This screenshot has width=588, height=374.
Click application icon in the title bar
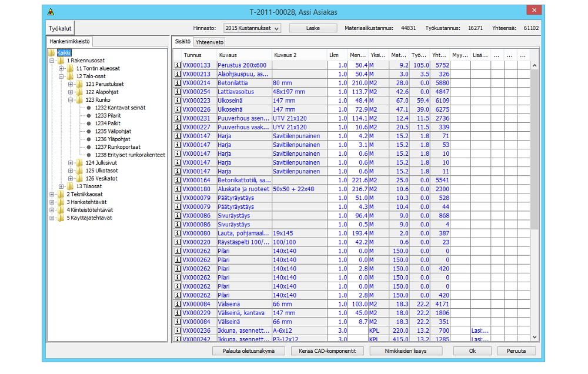pyautogui.click(x=51, y=12)
